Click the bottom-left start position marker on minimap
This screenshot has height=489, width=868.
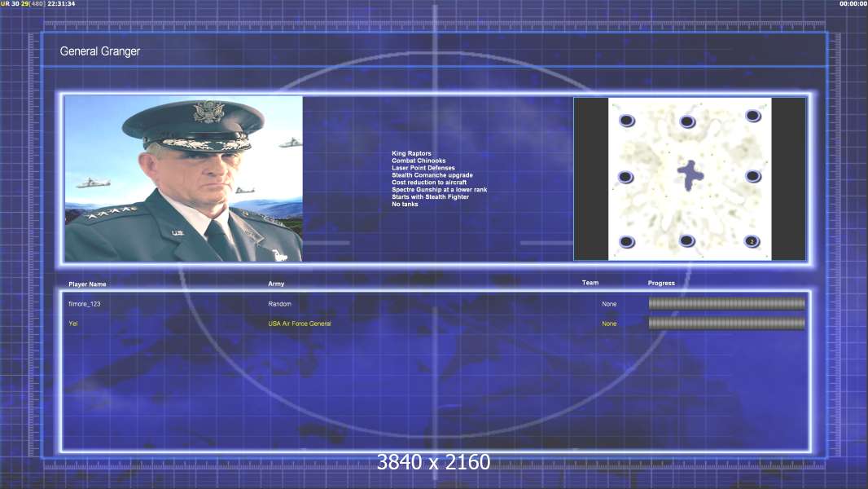click(x=627, y=242)
